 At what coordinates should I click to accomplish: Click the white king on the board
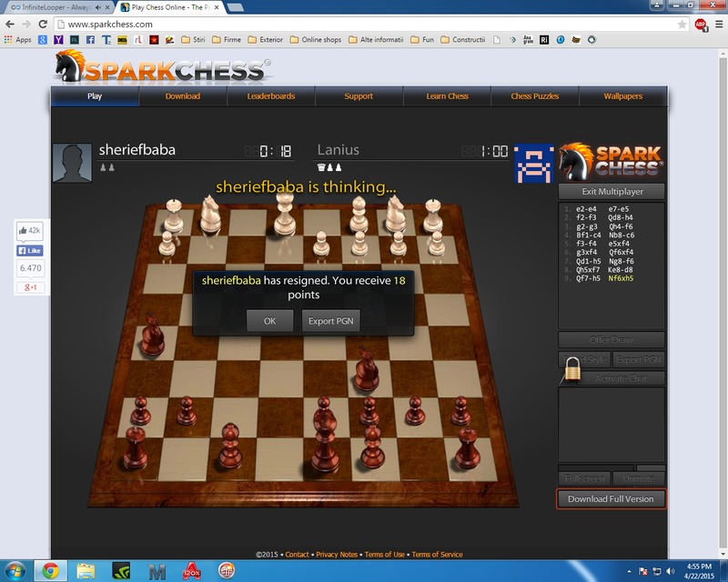coord(285,214)
